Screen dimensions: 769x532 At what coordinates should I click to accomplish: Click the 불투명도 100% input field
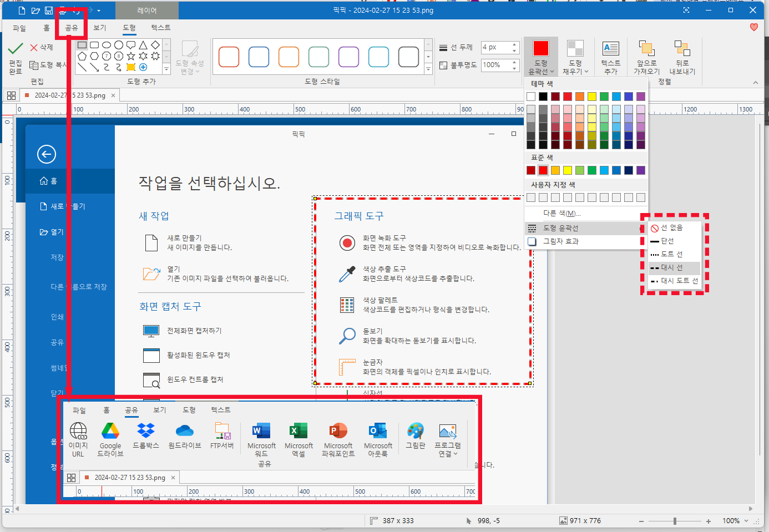(495, 65)
